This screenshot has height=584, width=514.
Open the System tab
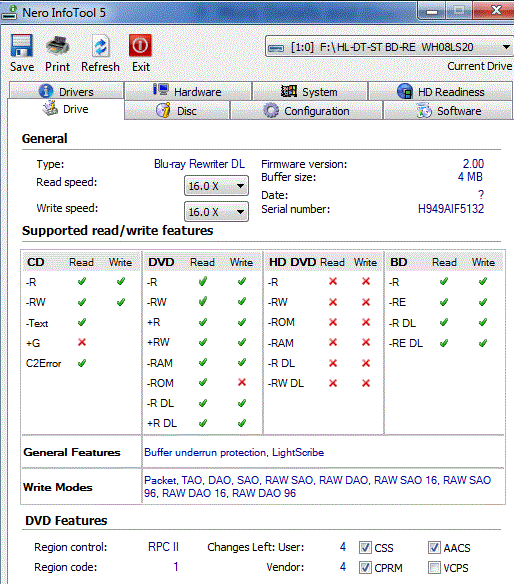(310, 91)
